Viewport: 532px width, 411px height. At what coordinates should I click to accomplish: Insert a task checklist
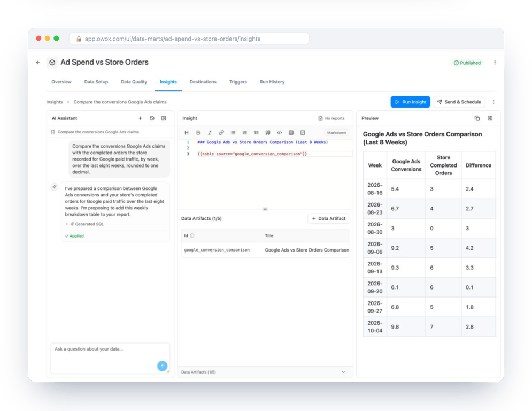[x=256, y=133]
